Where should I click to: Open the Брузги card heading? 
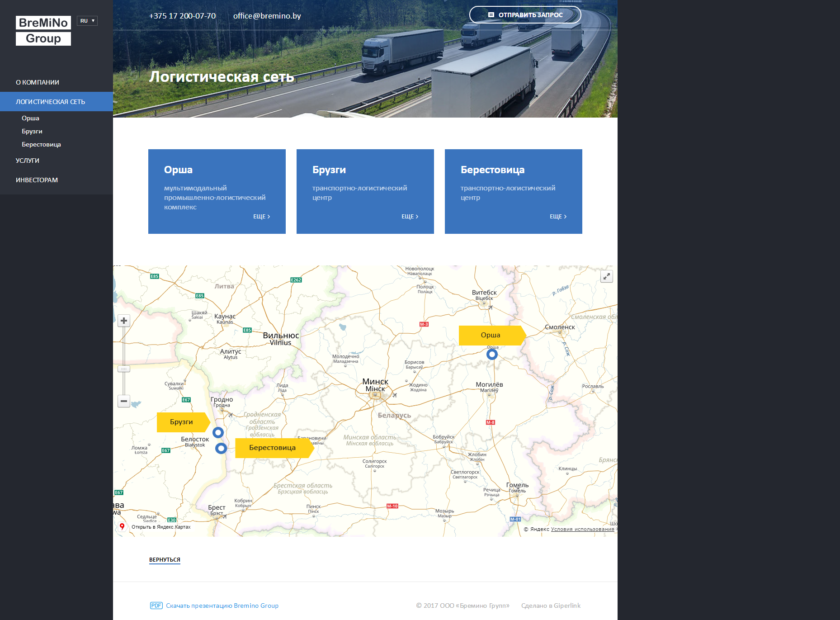click(329, 170)
